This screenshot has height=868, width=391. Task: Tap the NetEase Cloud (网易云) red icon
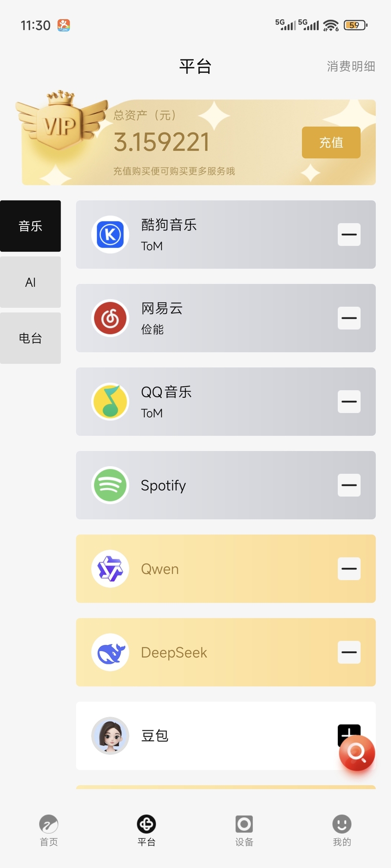tap(110, 318)
